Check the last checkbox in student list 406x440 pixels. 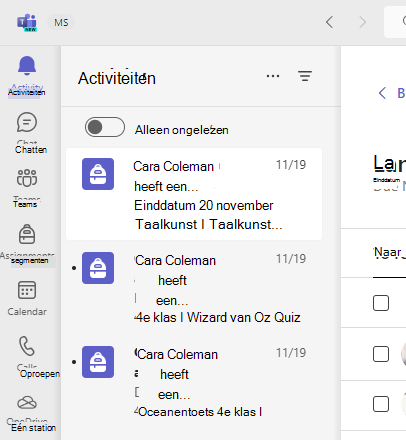click(x=381, y=404)
